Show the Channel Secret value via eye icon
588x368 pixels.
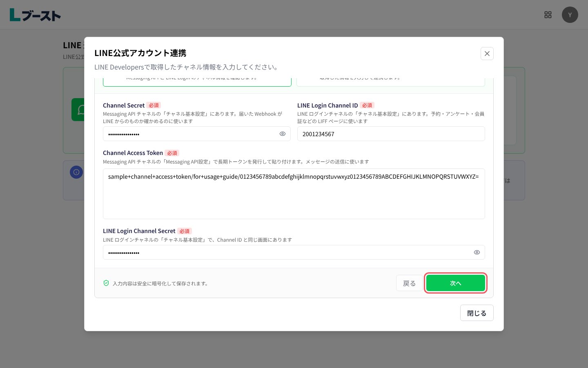click(x=282, y=134)
